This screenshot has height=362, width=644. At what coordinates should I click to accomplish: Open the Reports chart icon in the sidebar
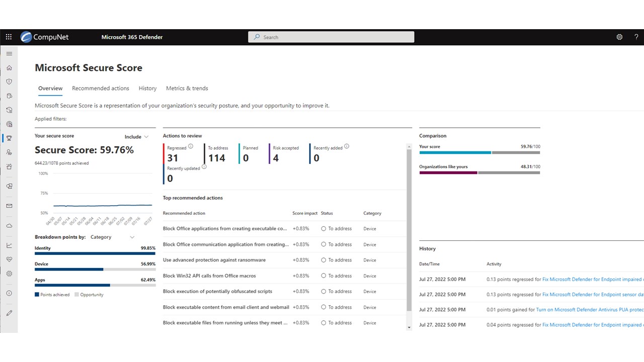pyautogui.click(x=9, y=245)
